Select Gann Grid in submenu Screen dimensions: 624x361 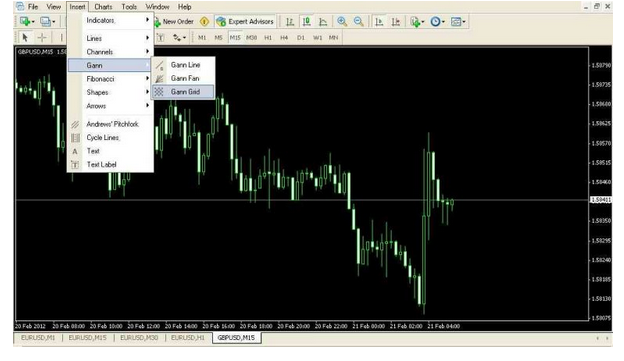(183, 92)
